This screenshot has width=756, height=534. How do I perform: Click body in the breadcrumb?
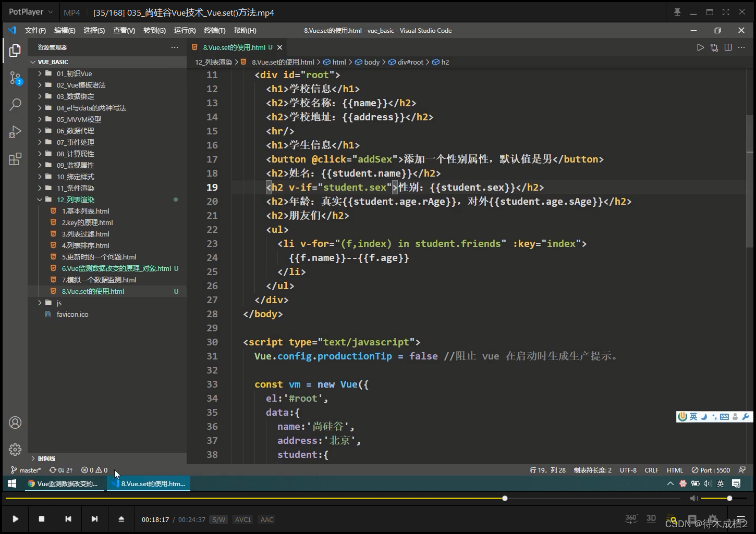coord(372,62)
